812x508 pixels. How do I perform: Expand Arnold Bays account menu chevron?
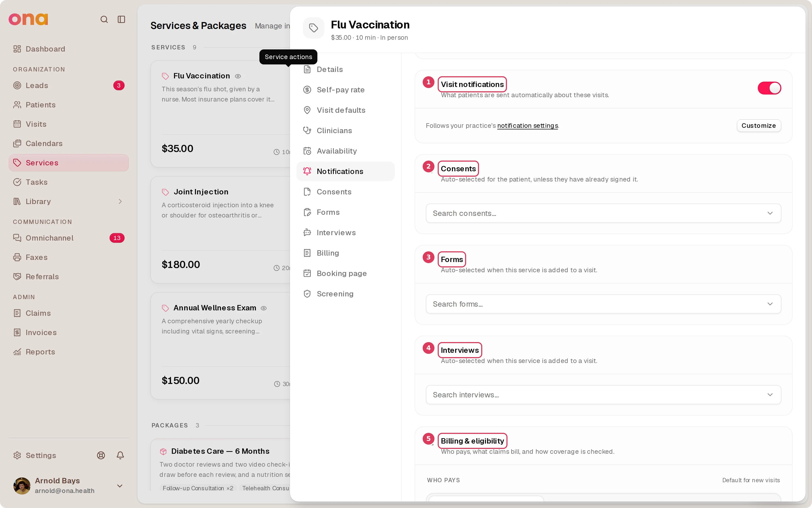tap(119, 486)
